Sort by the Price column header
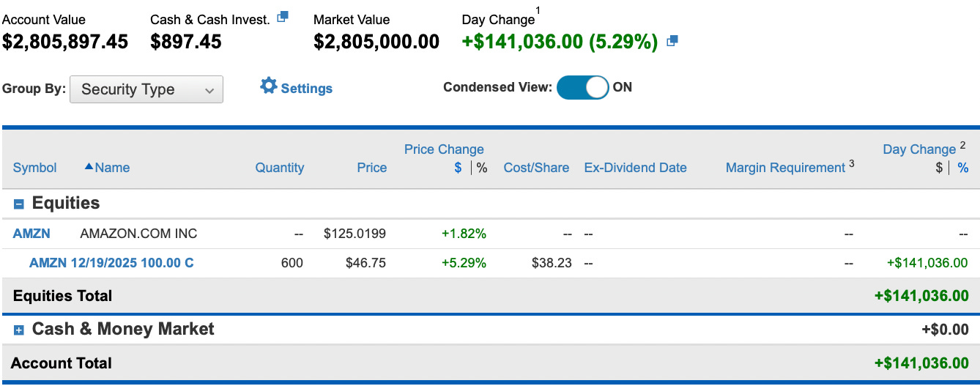The width and height of the screenshot is (980, 386). (x=371, y=168)
